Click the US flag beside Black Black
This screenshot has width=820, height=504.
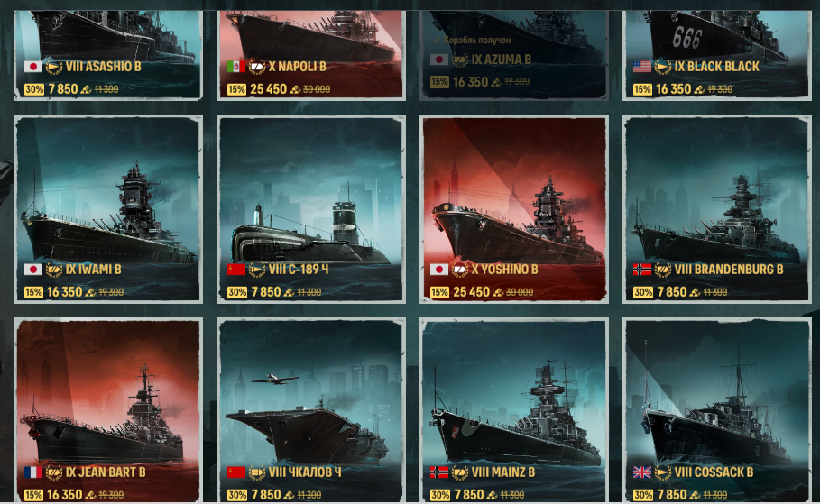[642, 67]
